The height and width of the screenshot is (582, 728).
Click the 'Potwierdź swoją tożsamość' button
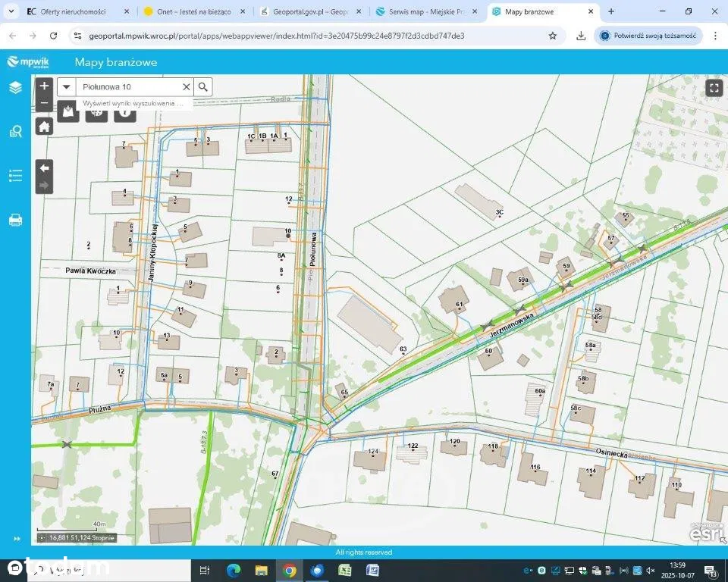648,36
